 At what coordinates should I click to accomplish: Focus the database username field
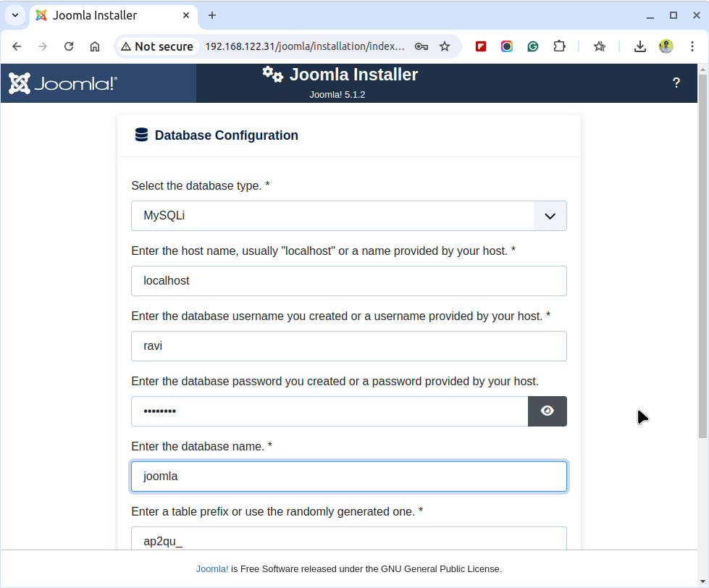tap(348, 346)
